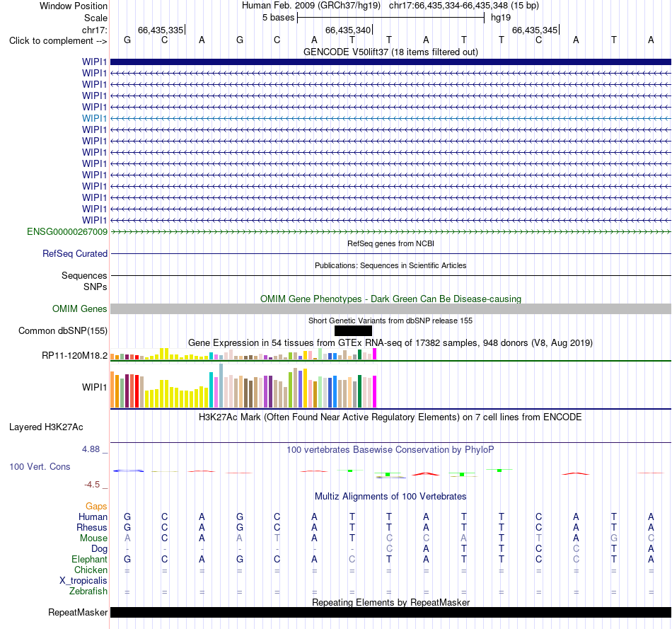
Task: Open the ENSG00000267009 gene label
Action: tap(67, 232)
